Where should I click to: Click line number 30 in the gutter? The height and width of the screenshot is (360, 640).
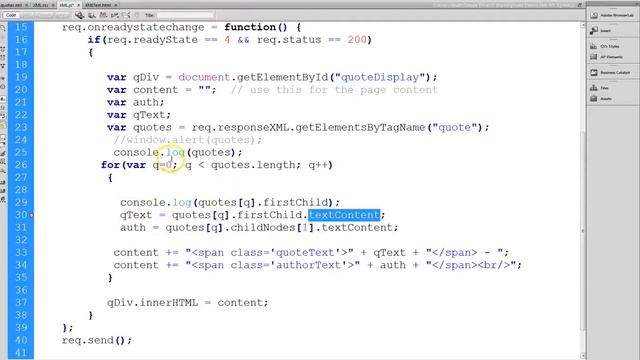pos(21,215)
